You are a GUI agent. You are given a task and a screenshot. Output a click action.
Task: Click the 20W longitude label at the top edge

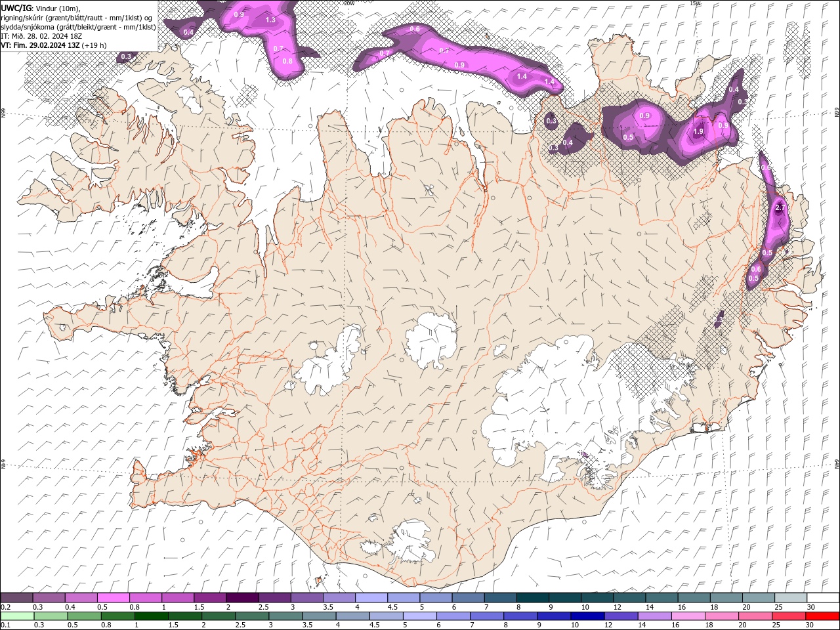tap(349, 3)
